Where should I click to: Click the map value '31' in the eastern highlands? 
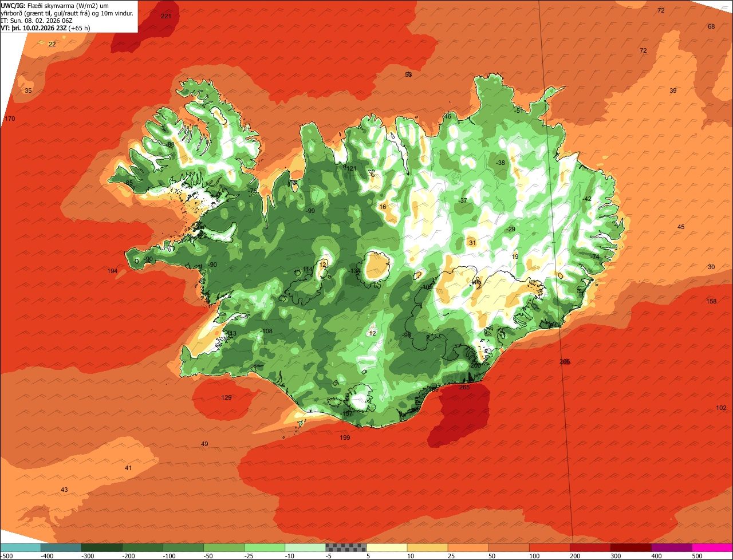[x=472, y=243]
